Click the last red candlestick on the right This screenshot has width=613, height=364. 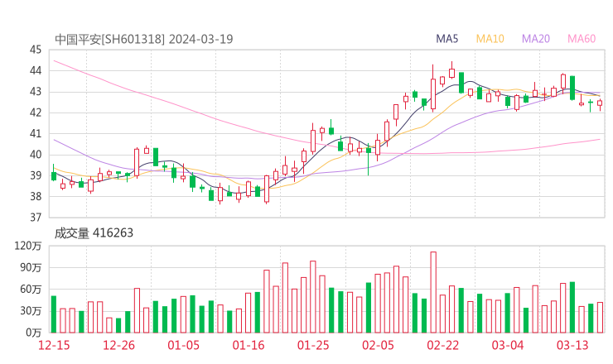(600, 103)
